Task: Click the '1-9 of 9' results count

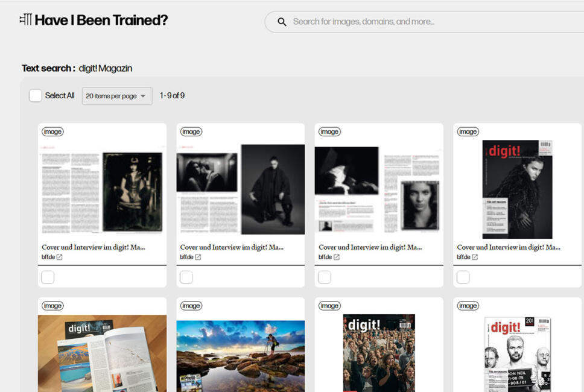Action: point(172,96)
